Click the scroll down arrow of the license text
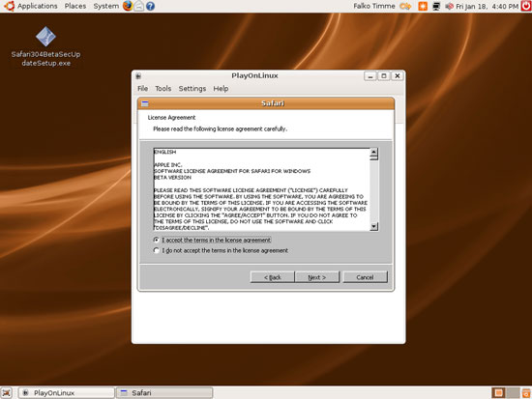 click(x=373, y=226)
